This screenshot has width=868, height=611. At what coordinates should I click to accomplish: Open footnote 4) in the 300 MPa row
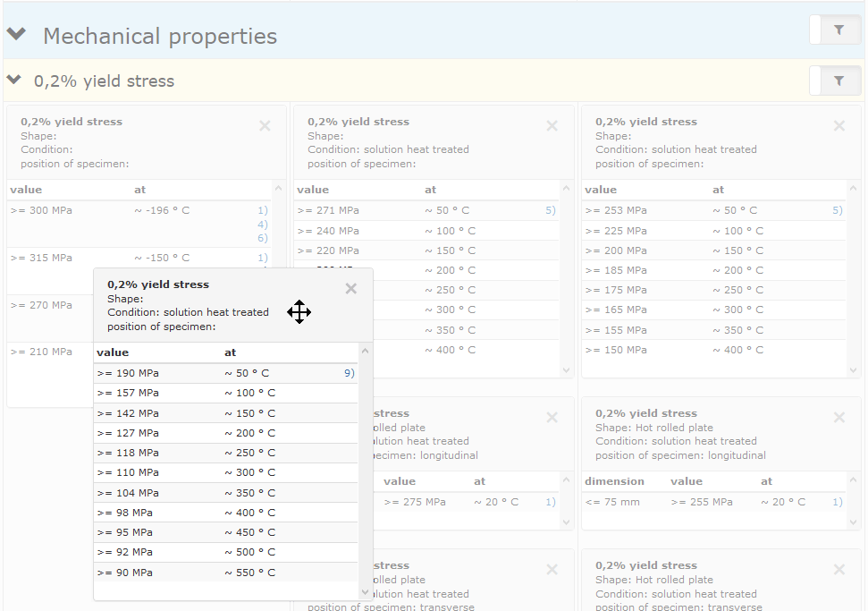click(x=263, y=225)
